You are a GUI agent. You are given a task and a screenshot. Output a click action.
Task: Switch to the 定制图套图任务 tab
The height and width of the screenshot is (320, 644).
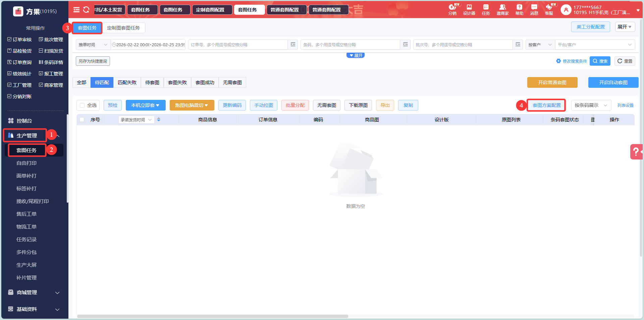tap(123, 28)
